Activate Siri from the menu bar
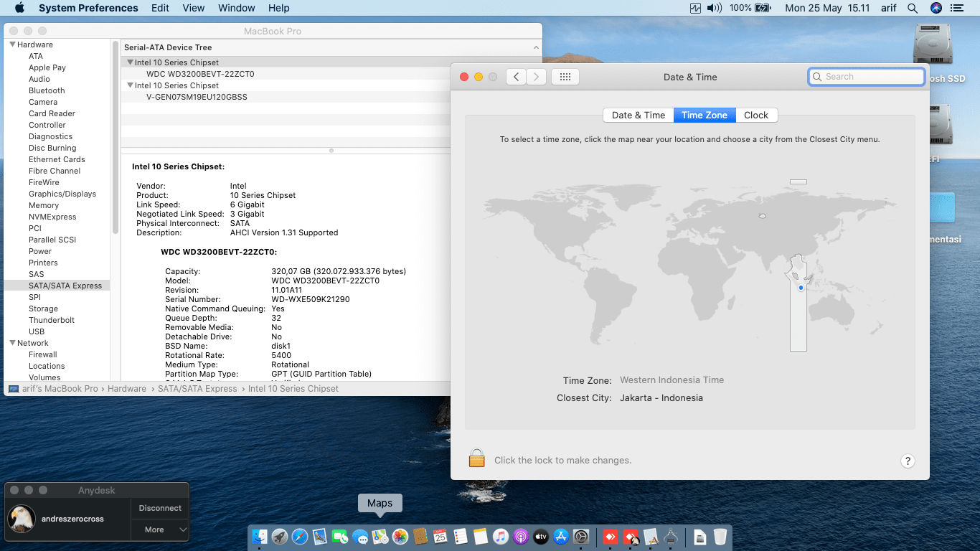The height and width of the screenshot is (551, 980). tap(936, 8)
